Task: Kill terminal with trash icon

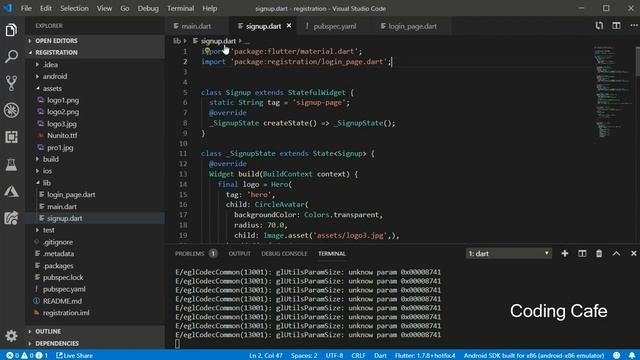Action: tap(599, 253)
